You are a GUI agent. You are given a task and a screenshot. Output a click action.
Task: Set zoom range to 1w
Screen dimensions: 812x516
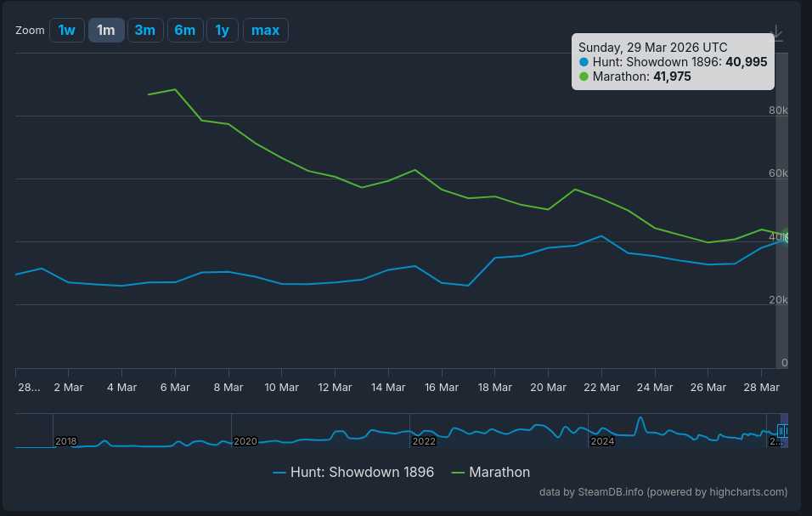67,30
